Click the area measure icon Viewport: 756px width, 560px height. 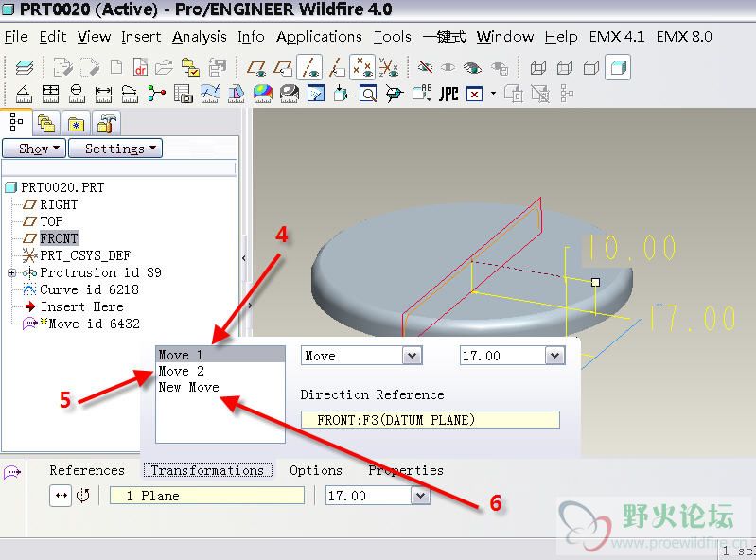[50, 94]
